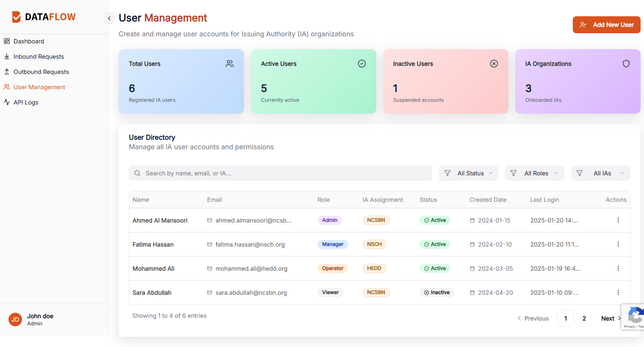Click the users icon on Total Users card
644x347 pixels.
click(x=229, y=64)
